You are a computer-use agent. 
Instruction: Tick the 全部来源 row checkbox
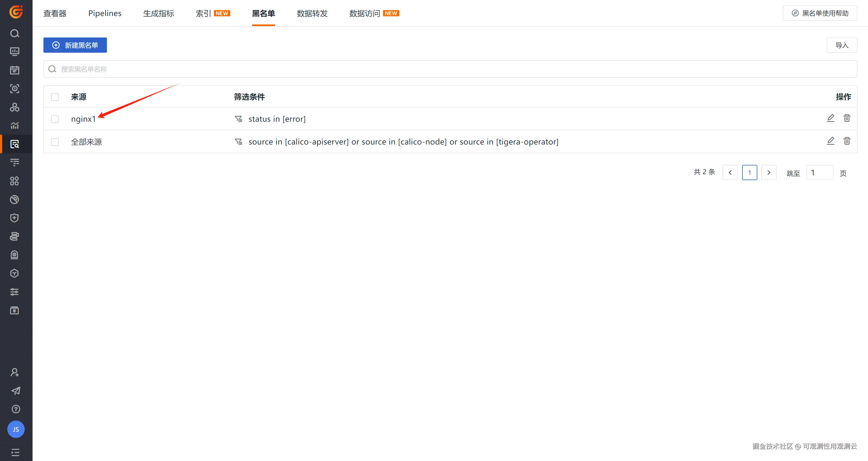tap(55, 142)
